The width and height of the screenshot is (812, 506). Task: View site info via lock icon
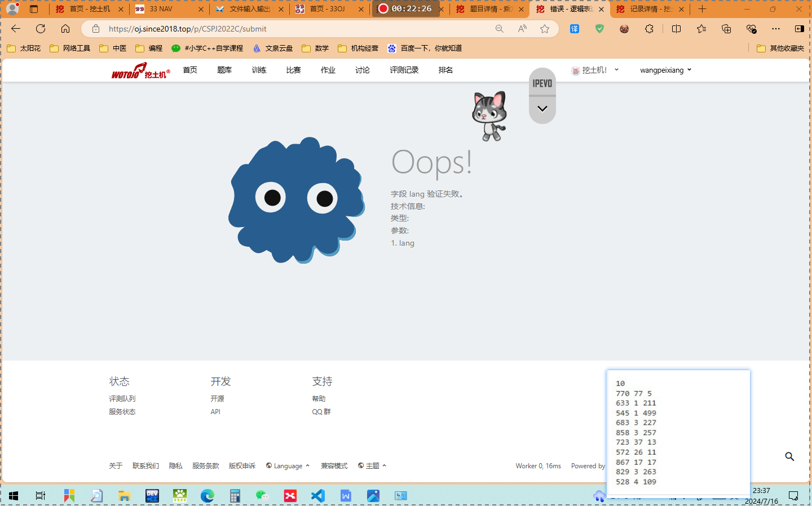tap(96, 29)
